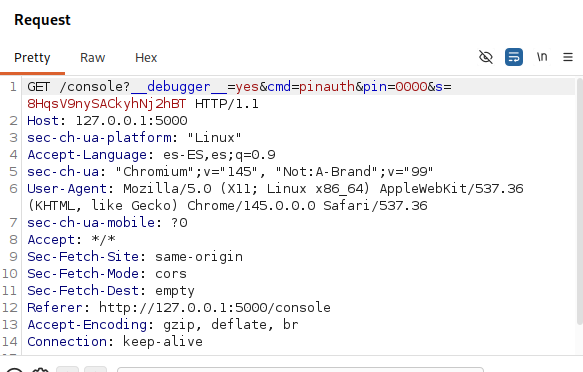Click the search settings gear icon

pyautogui.click(x=40, y=370)
